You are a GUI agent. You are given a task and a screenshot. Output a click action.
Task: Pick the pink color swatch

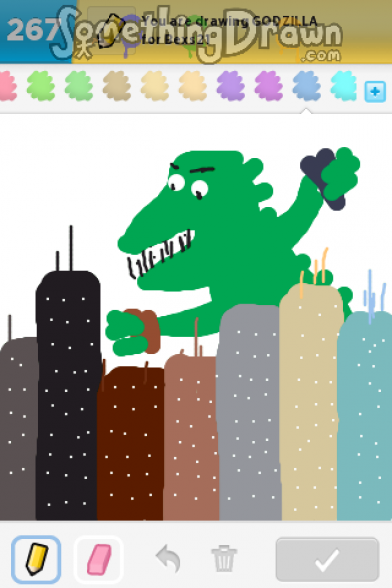[7, 86]
